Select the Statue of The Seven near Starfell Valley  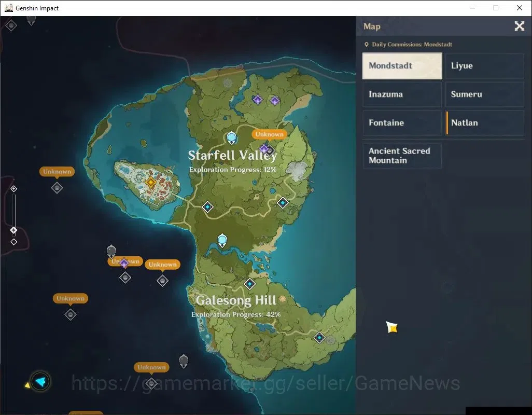coord(231,138)
